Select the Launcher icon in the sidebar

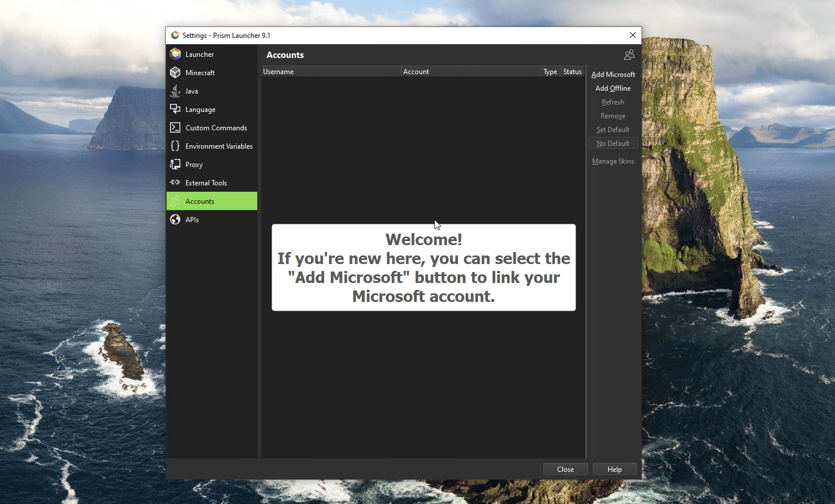point(175,54)
